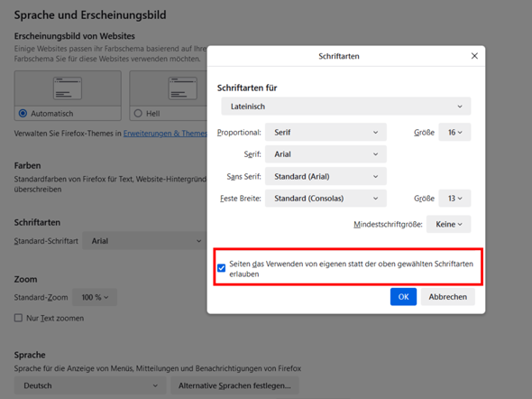
Task: Click the Abbrechen button
Action: tap(447, 297)
